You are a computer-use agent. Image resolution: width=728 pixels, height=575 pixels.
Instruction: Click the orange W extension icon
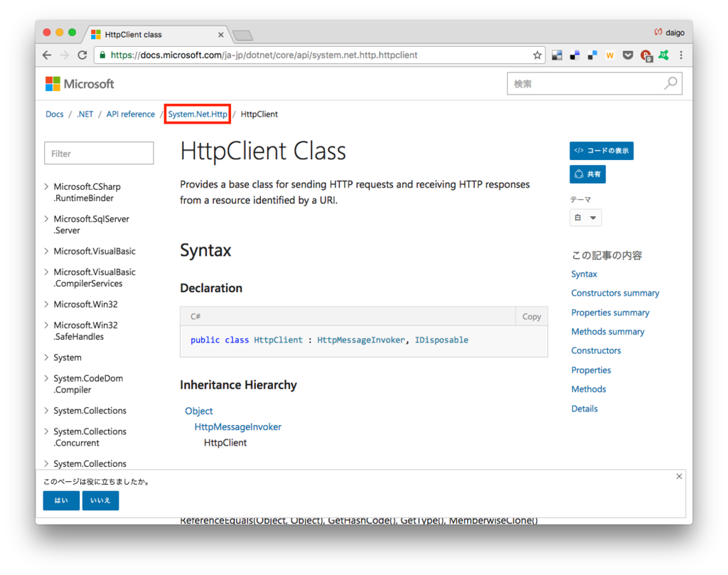610,55
